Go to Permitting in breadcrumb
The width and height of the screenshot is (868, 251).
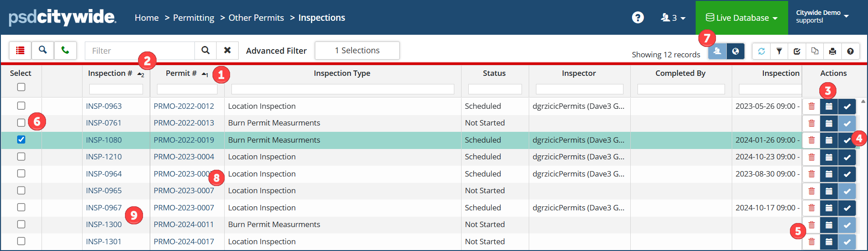(x=194, y=18)
